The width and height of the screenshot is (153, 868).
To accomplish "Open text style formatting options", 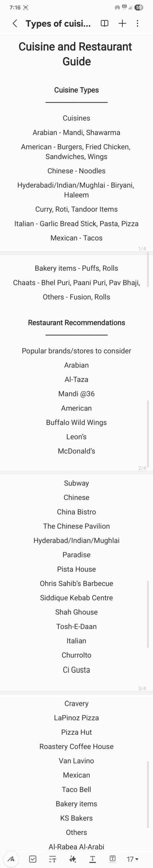I will 53,859.
